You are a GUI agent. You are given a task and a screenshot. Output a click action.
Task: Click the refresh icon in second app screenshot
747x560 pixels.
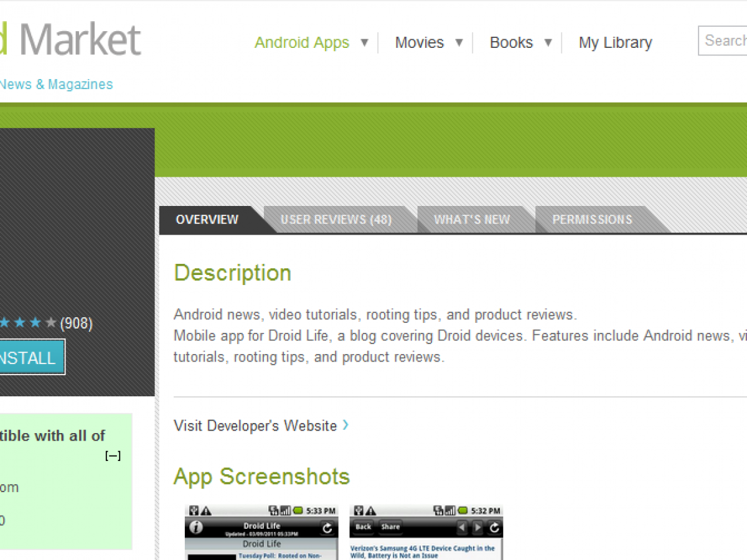[x=494, y=528]
